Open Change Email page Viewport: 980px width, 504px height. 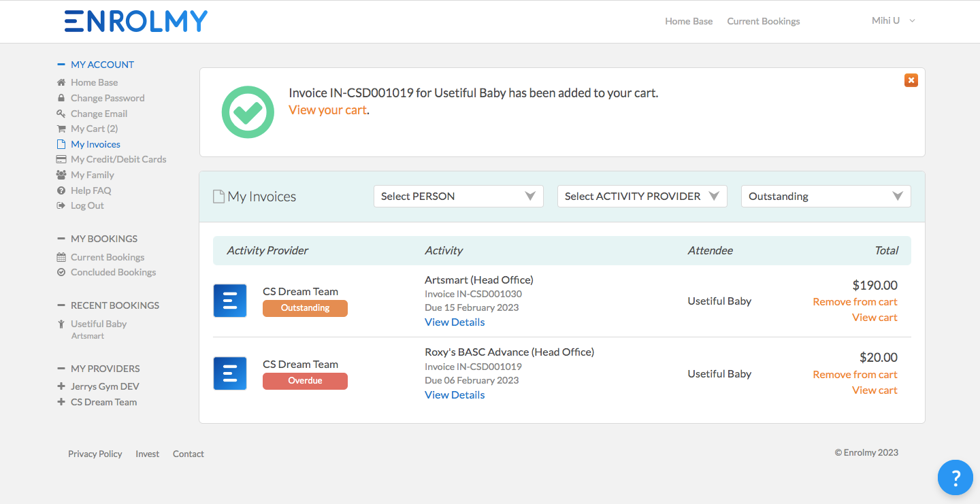click(x=99, y=114)
